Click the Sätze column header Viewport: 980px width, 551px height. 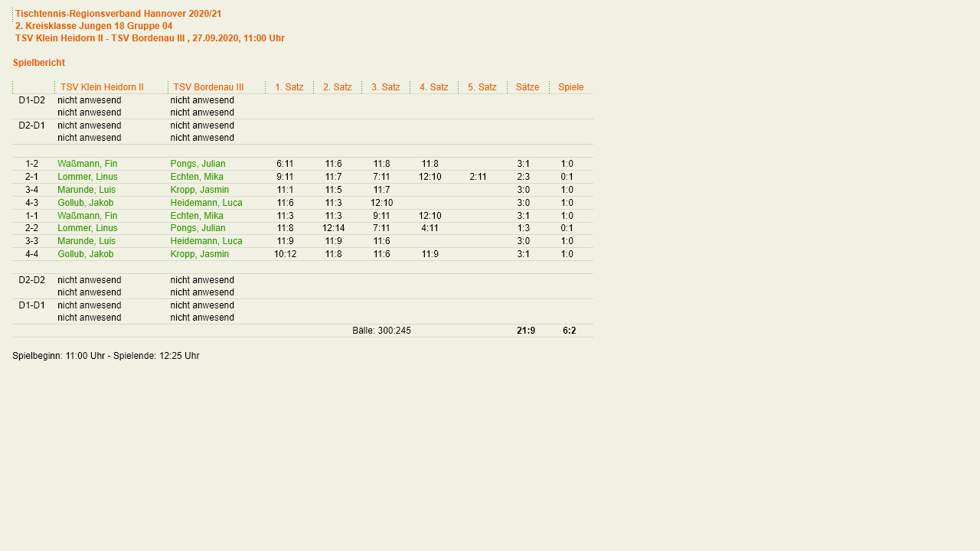527,87
